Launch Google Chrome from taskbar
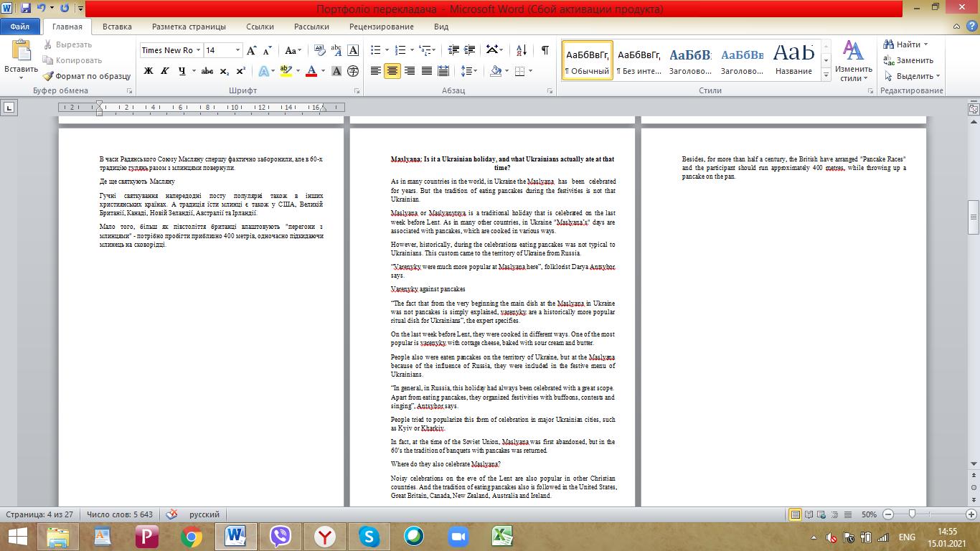Screen dimensions: 980x551 tap(192, 536)
